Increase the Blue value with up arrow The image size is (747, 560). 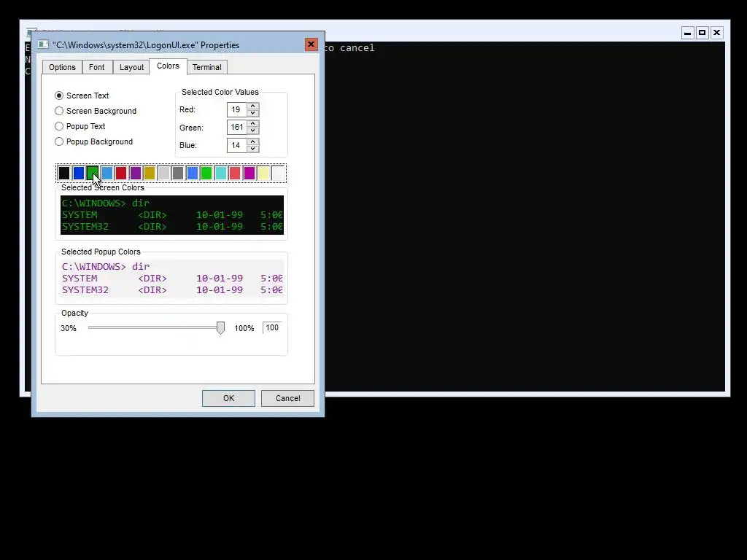coord(253,141)
